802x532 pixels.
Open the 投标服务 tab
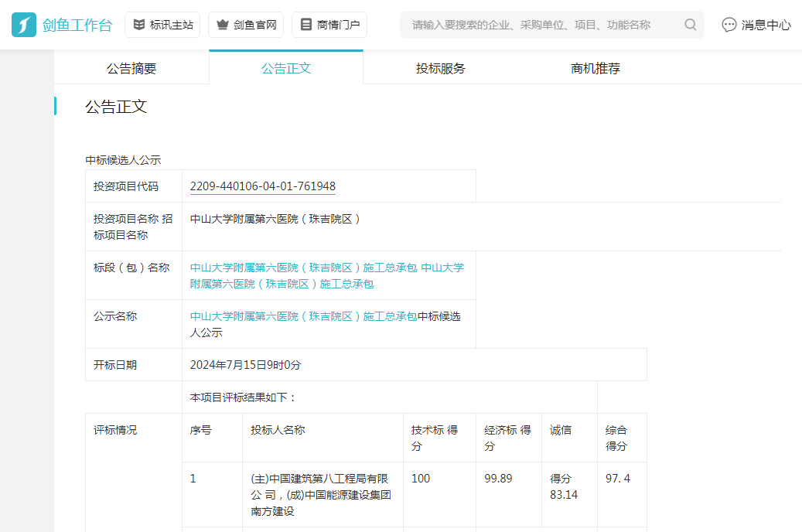[x=440, y=68]
